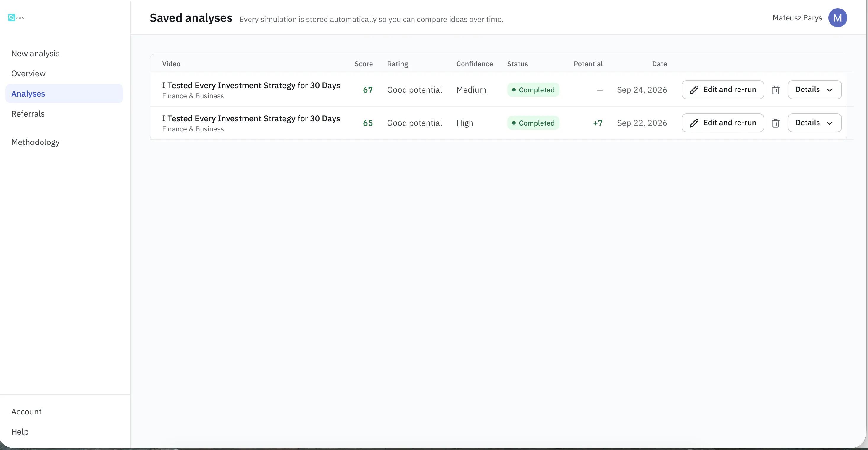Open Account settings

(26, 412)
